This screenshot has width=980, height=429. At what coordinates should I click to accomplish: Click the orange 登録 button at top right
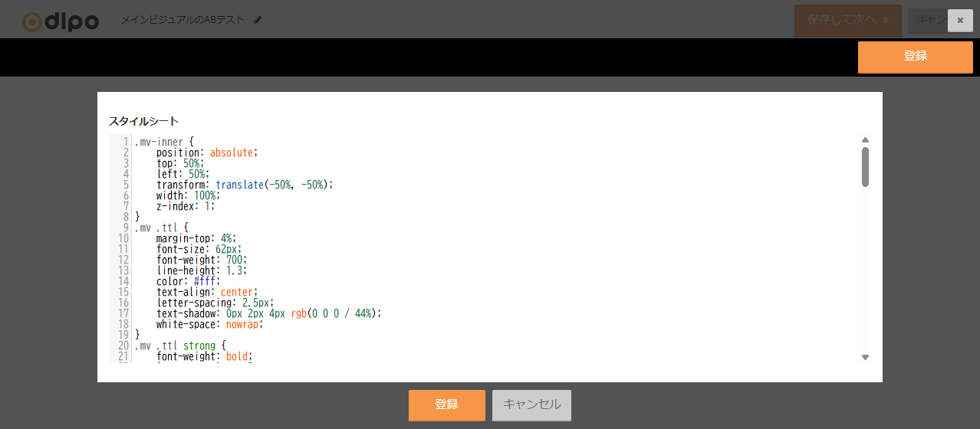[x=916, y=57]
